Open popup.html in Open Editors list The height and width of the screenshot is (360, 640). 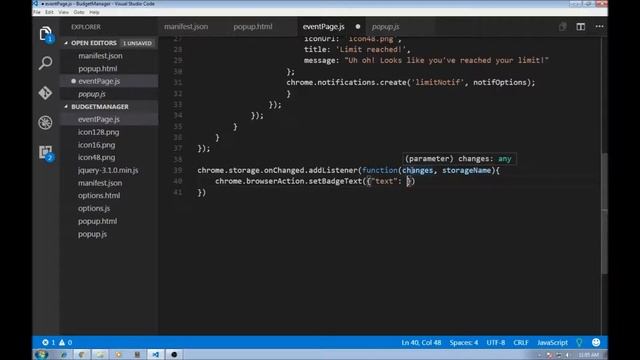[98, 69]
